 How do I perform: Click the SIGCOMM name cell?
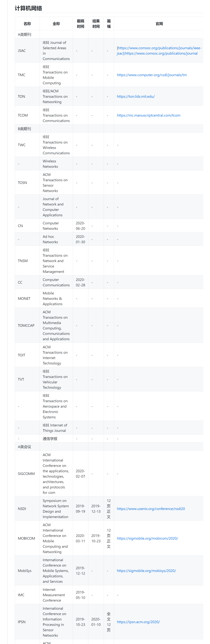point(26,474)
